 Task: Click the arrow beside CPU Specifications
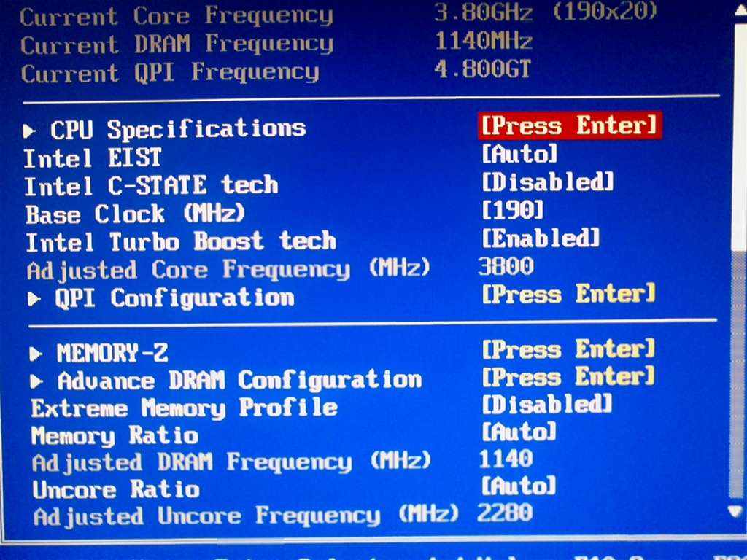[x=29, y=131]
